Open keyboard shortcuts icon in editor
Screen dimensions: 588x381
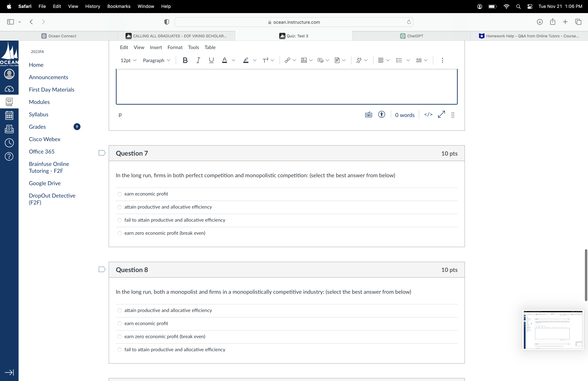click(368, 115)
